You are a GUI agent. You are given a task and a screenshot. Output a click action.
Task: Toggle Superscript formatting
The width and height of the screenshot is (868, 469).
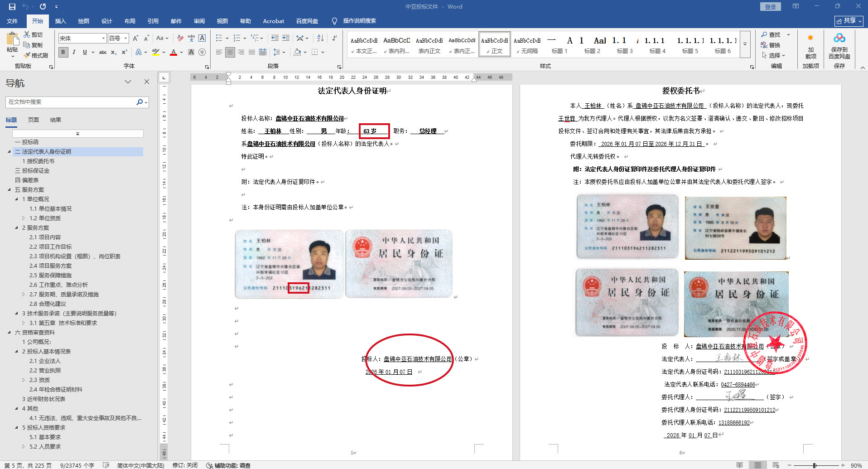125,52
